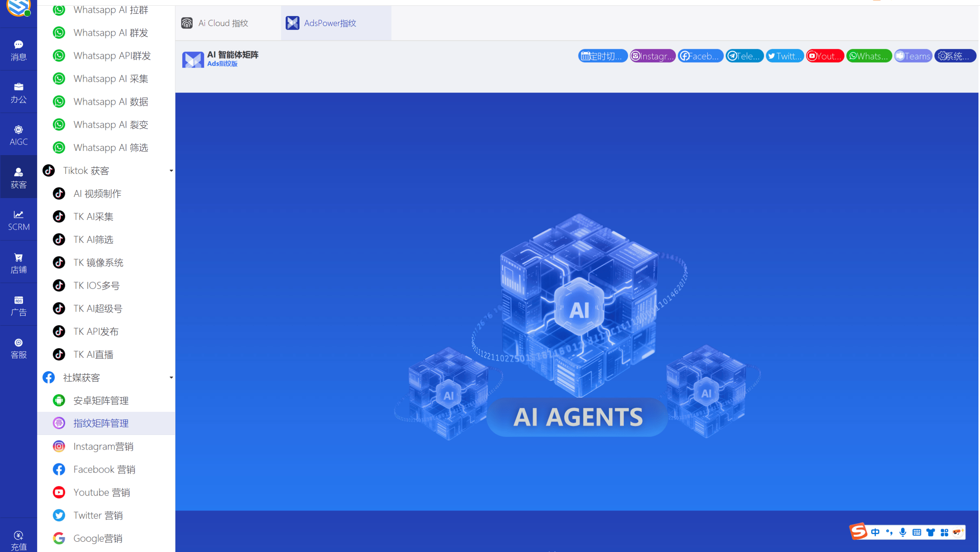This screenshot has height=552, width=980.
Task: Collapse the Tiktok 获客 group
Action: (x=171, y=170)
